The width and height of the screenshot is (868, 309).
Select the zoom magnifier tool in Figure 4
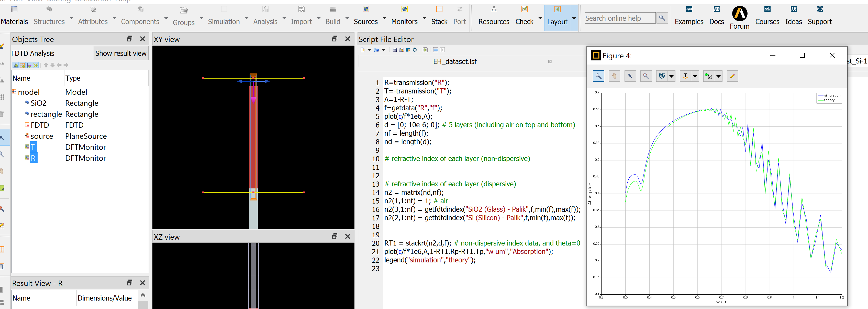point(598,76)
